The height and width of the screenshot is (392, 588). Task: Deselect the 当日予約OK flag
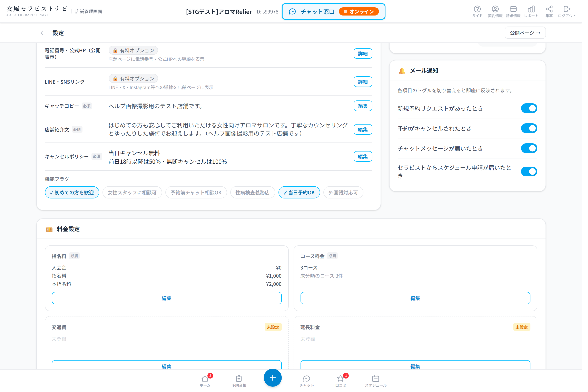pyautogui.click(x=302, y=194)
